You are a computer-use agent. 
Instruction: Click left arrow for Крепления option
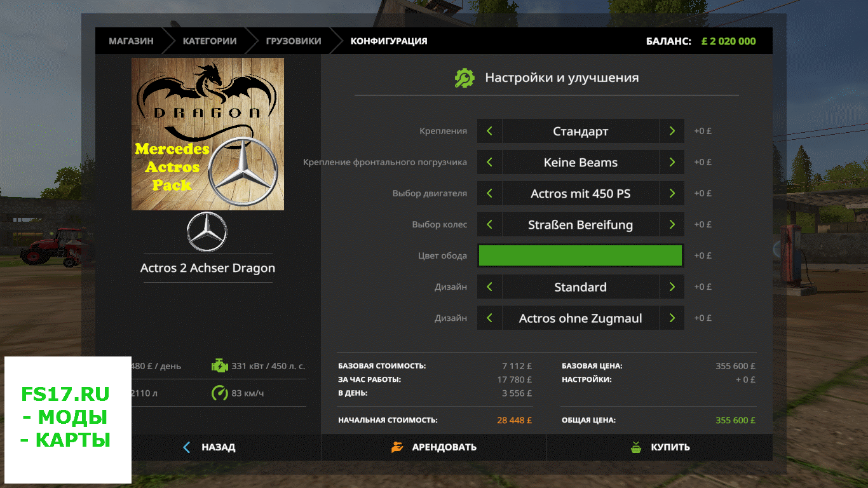(489, 131)
